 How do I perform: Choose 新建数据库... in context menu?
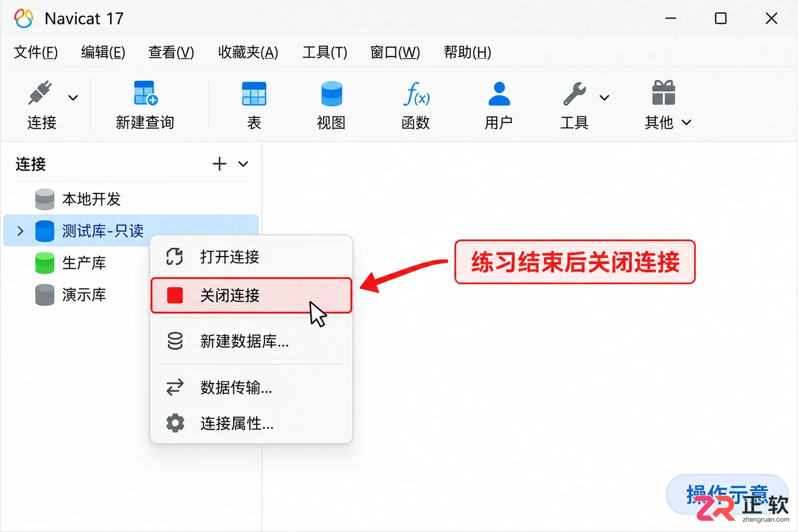pyautogui.click(x=252, y=341)
